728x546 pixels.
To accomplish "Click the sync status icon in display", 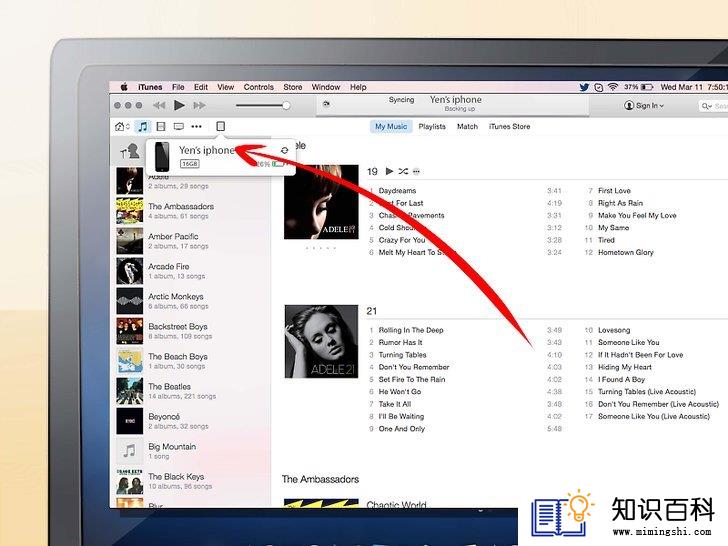I will [326, 104].
